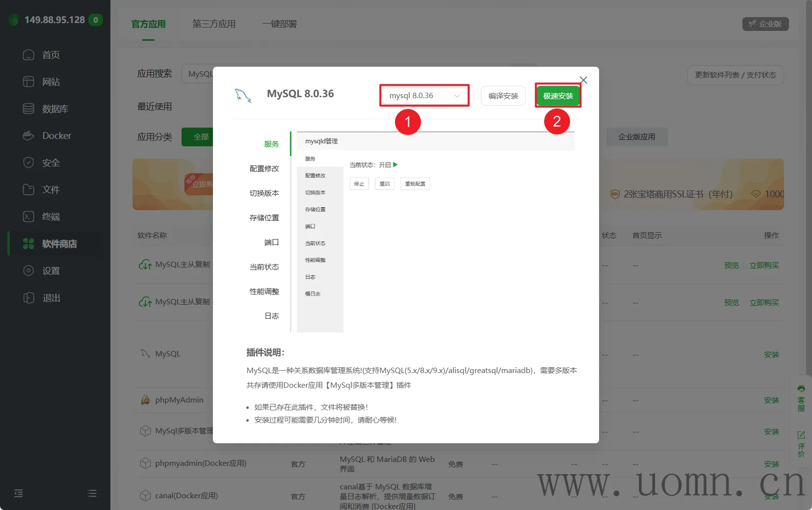812x510 pixels.
Task: Open the Files folder icon
Action: tap(28, 189)
